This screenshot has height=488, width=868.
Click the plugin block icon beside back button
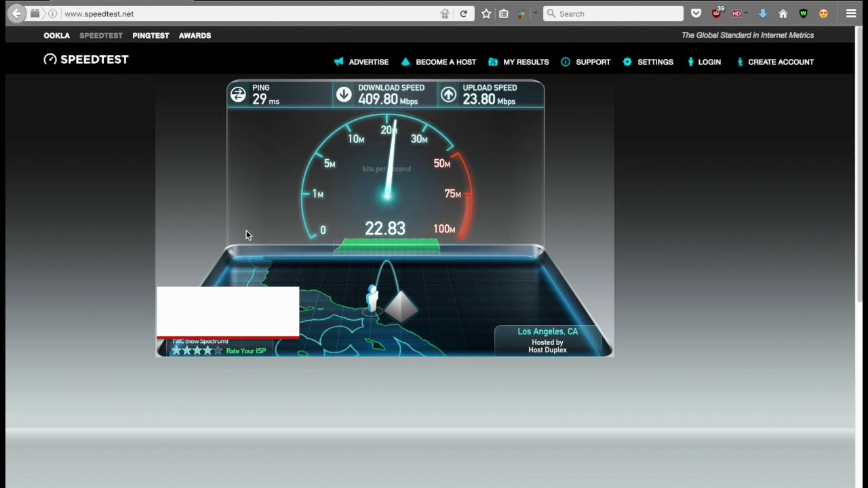click(x=35, y=14)
